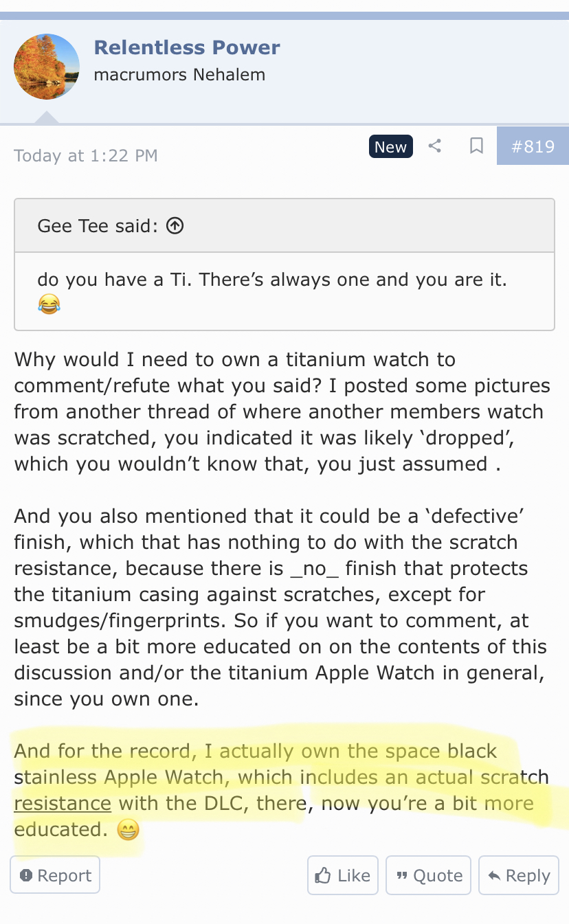Click the 'macrumors Nehalem' user title
The width and height of the screenshot is (569, 924).
[x=179, y=75]
